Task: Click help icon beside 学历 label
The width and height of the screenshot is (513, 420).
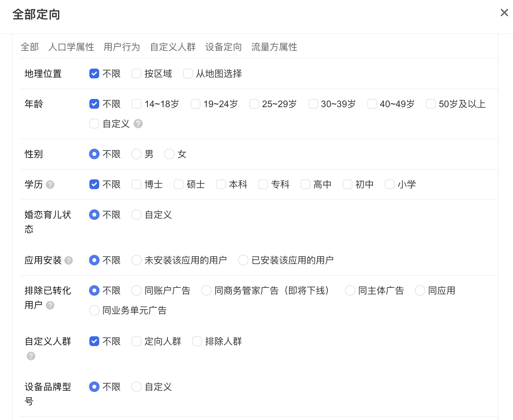Action: click(x=50, y=185)
